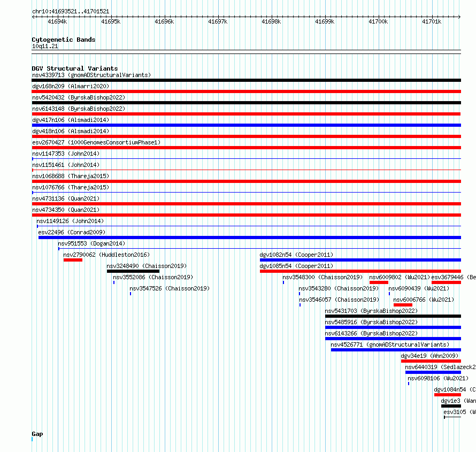The image size is (476, 452).
Task: Click red bar of dgv34e19 (Ahn2009)
Action: pyautogui.click(x=431, y=361)
